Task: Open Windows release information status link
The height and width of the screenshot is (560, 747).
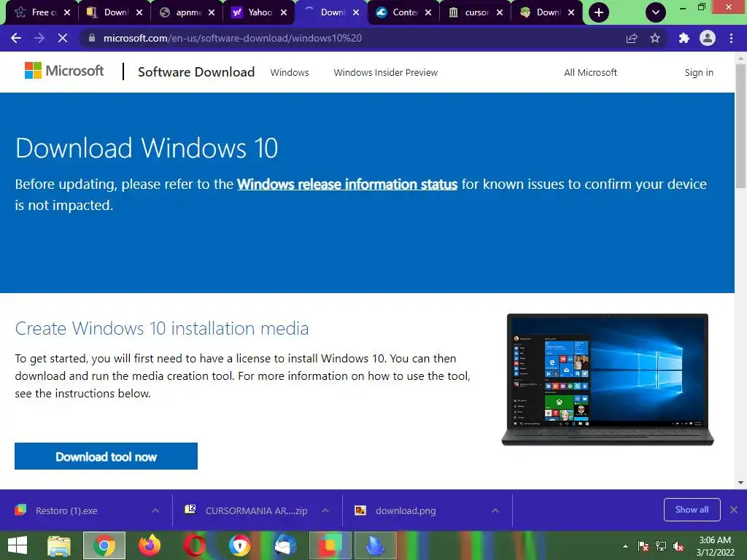Action: click(347, 184)
